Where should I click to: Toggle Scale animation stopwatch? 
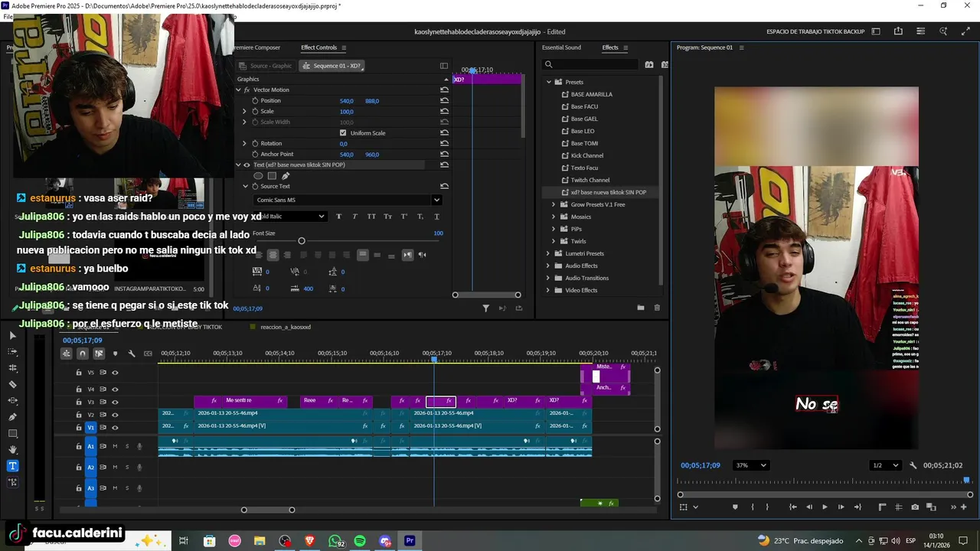point(255,112)
